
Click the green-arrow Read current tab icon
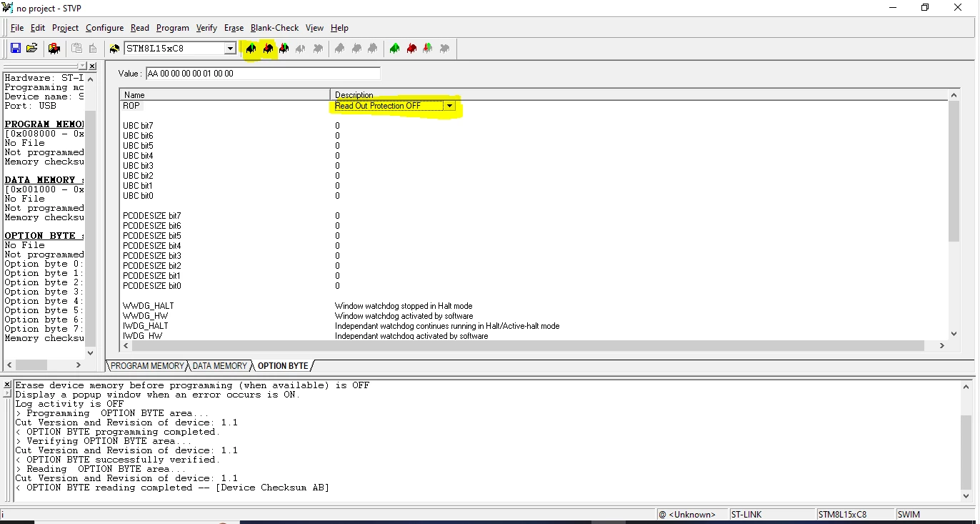251,49
